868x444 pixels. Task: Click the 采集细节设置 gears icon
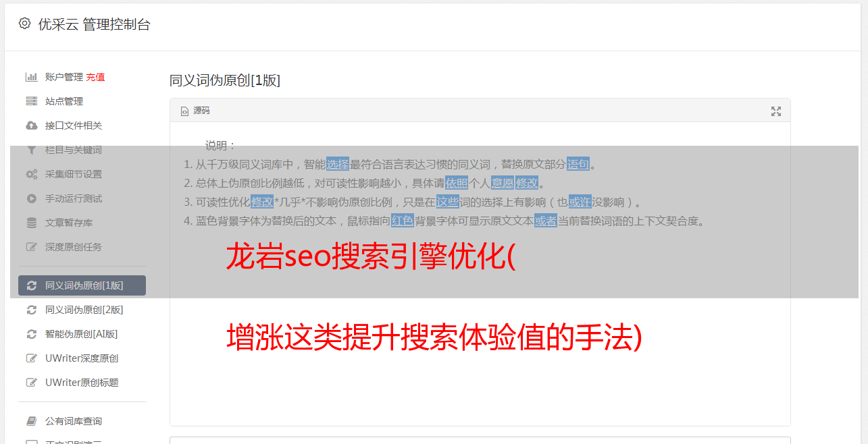(x=31, y=174)
